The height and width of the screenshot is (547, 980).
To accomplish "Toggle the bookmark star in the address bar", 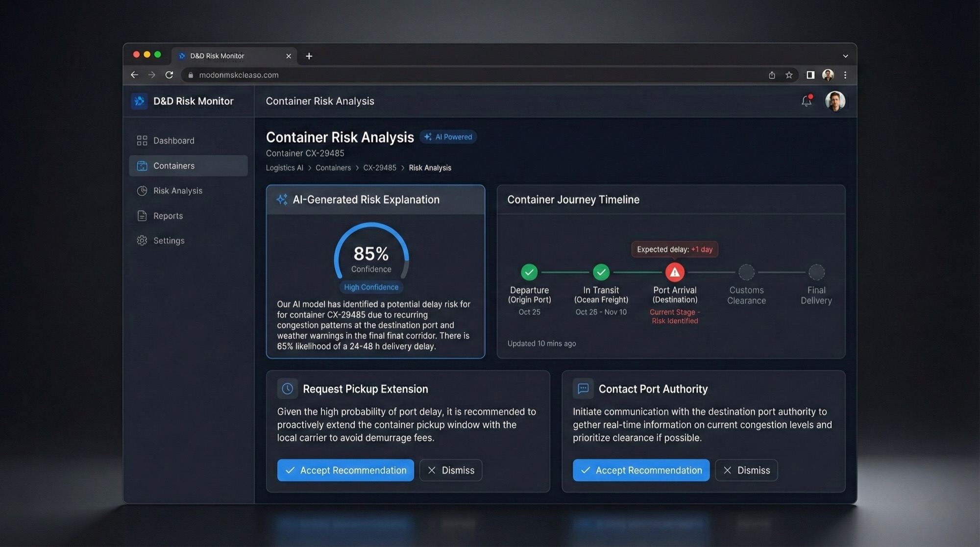I will coord(789,75).
